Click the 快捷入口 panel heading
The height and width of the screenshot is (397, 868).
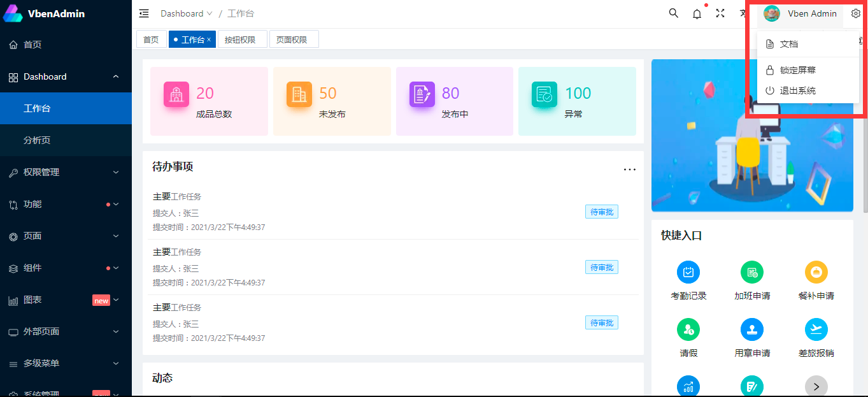(x=681, y=236)
